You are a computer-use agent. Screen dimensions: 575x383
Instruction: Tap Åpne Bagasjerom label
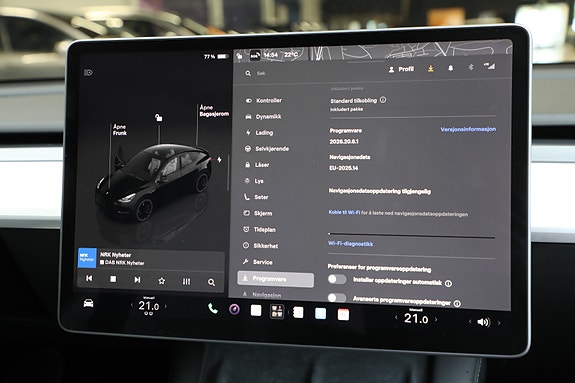(215, 110)
